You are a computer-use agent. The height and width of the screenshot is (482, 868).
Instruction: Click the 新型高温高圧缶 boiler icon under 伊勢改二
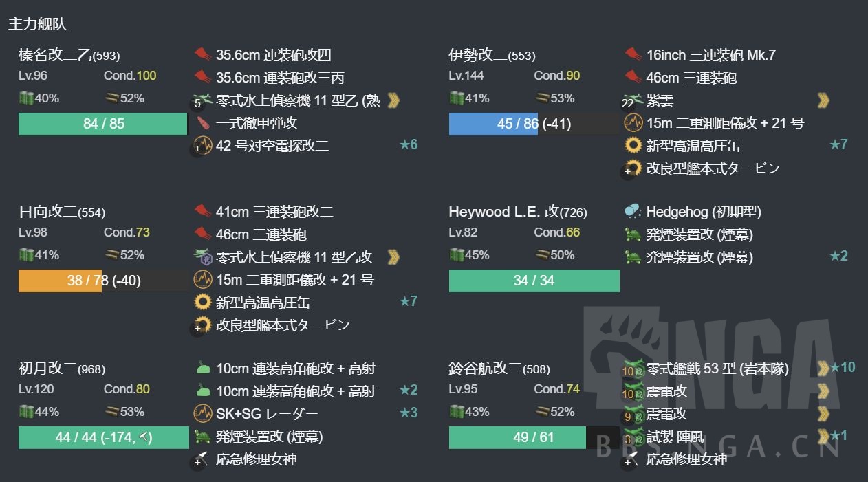(632, 145)
